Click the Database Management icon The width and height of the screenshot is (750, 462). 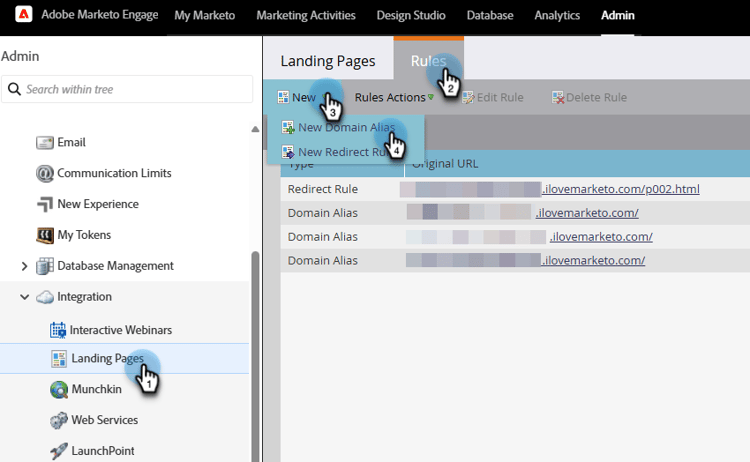(44, 266)
